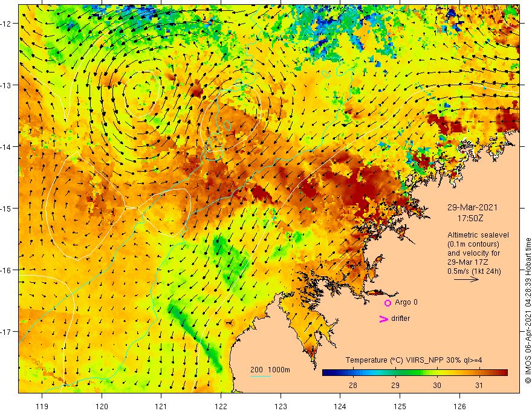The height and width of the screenshot is (411, 532).
Task: Click longitude axis label 122
Action: point(221,406)
